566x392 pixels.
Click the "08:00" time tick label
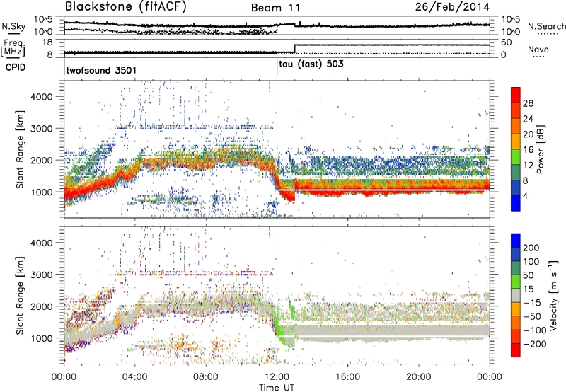point(206,377)
